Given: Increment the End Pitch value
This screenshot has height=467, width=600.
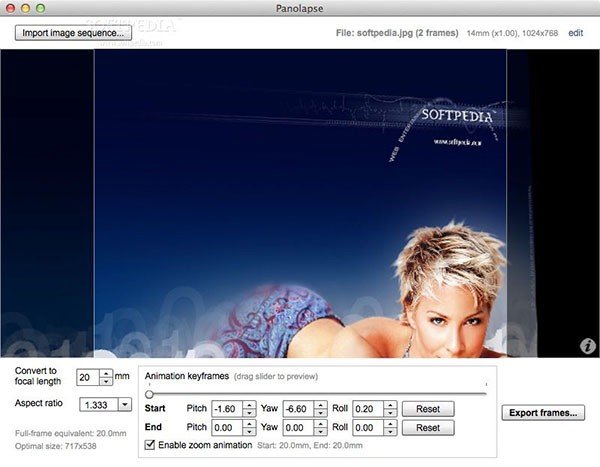Looking at the screenshot, I should click(x=249, y=423).
